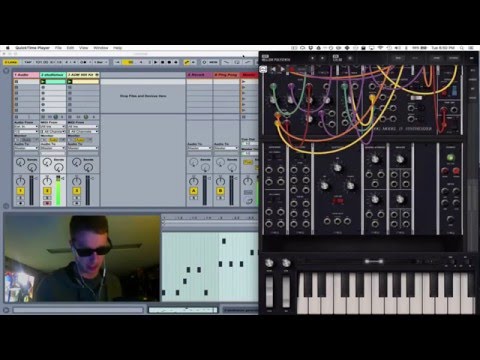The height and width of the screenshot is (360, 480).
Task: Click the Model 15 pitch wheel
Action: (x=269, y=292)
